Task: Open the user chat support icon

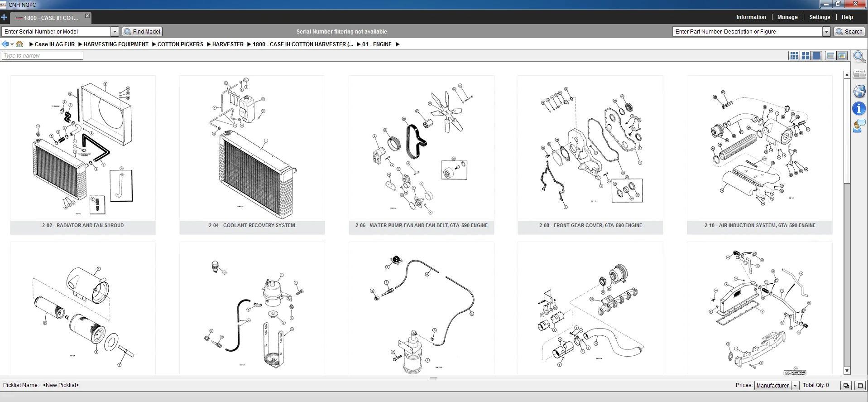Action: [859, 126]
